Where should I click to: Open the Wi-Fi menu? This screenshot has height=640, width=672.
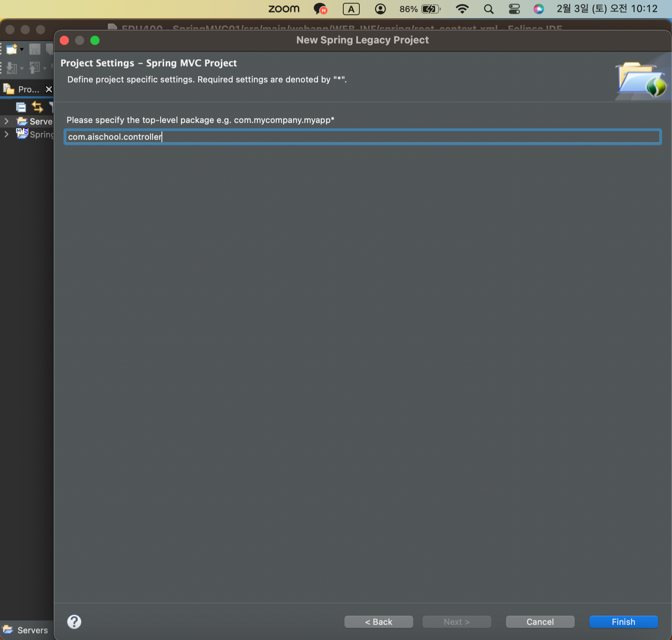(462, 9)
